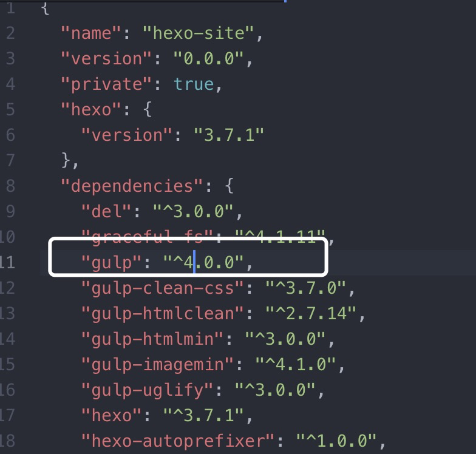This screenshot has height=454, width=476.
Task: Click the "hexo-site" string value
Action: (198, 33)
